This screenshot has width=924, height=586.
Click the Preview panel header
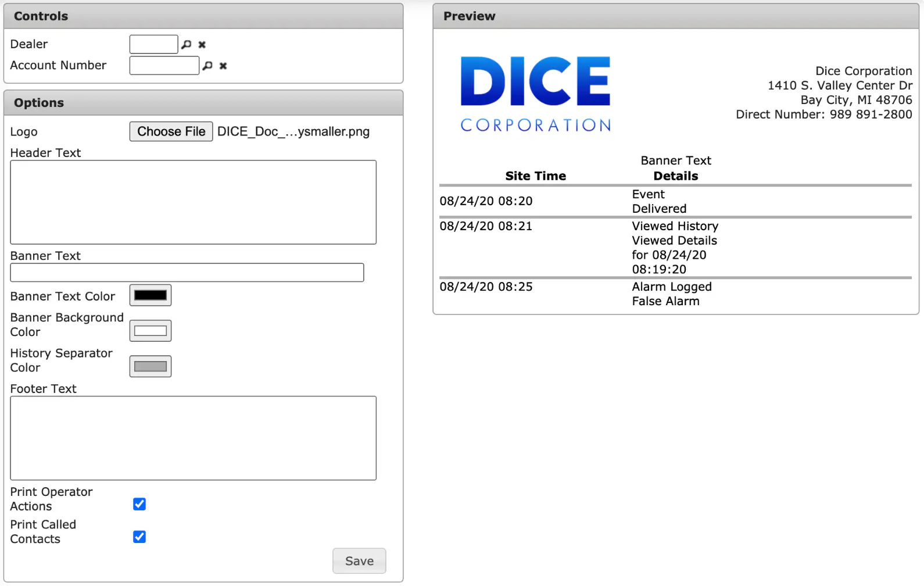[x=676, y=16]
